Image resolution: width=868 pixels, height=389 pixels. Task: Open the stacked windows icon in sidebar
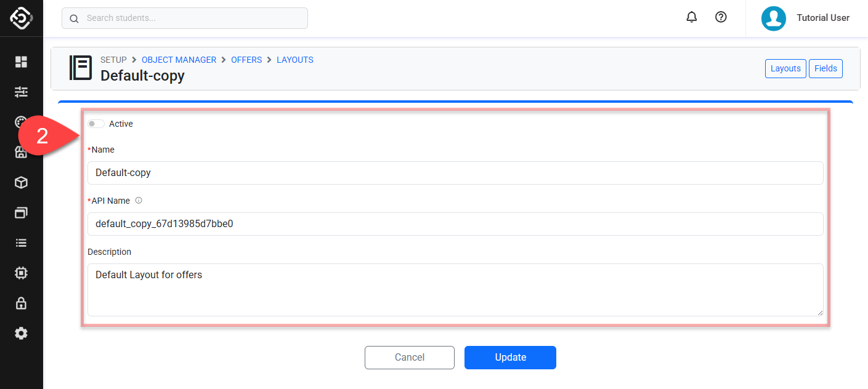pos(22,213)
